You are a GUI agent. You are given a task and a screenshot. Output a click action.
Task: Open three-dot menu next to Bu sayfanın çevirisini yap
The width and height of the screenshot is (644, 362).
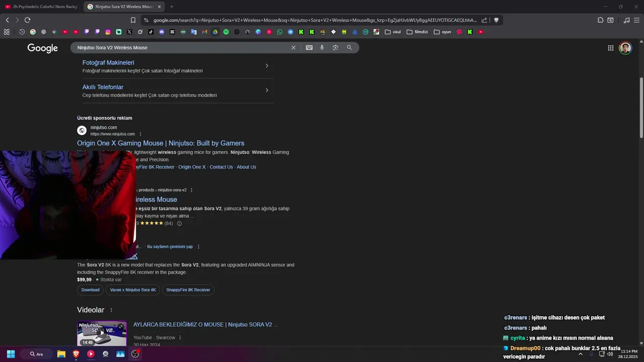tap(198, 247)
